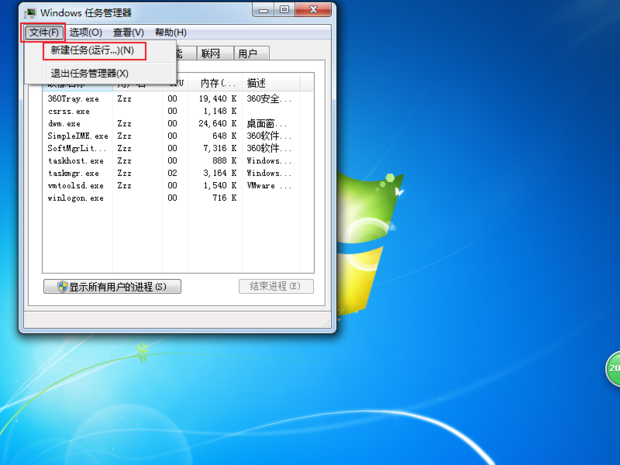Select the vmtoolsd.exe process
Image resolution: width=620 pixels, height=465 pixels.
pyautogui.click(x=76, y=185)
